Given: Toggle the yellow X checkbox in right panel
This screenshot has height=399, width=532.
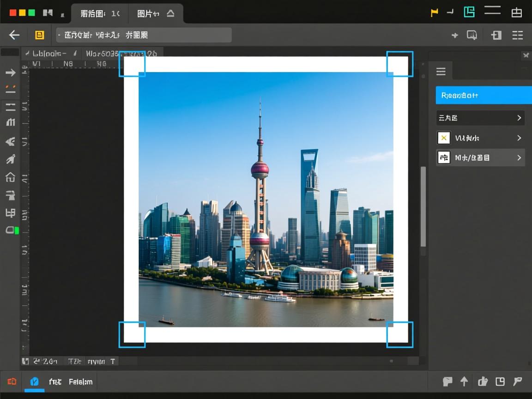Looking at the screenshot, I should click(x=444, y=138).
